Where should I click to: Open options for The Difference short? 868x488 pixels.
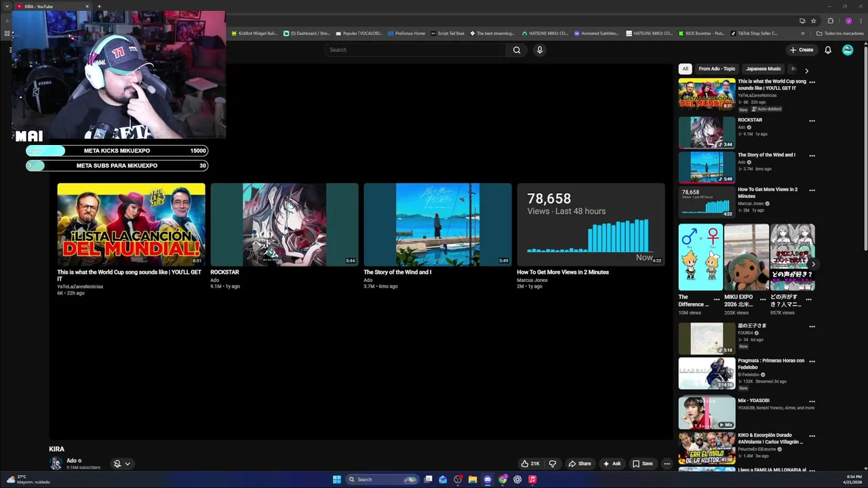coord(717,299)
